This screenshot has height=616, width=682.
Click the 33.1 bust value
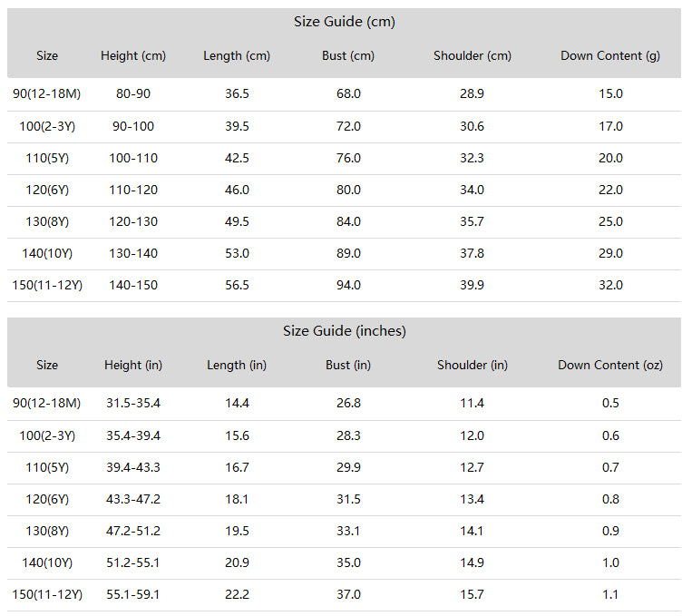348,531
